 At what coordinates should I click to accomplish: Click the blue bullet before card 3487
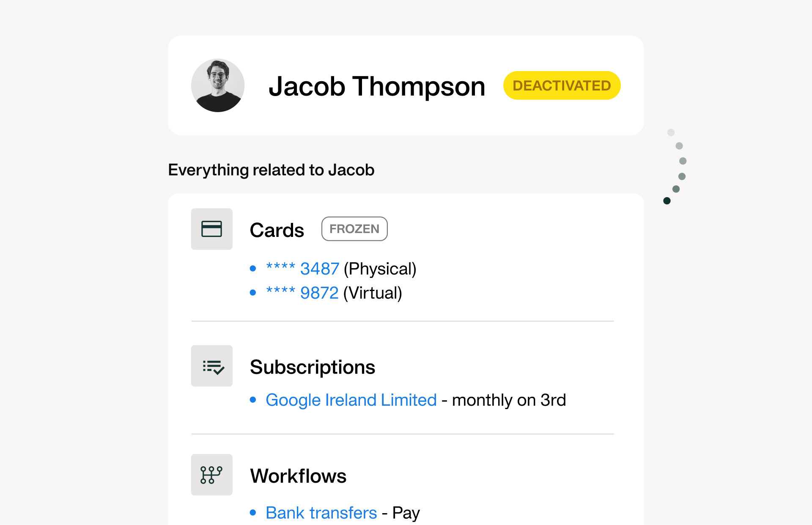coord(253,268)
